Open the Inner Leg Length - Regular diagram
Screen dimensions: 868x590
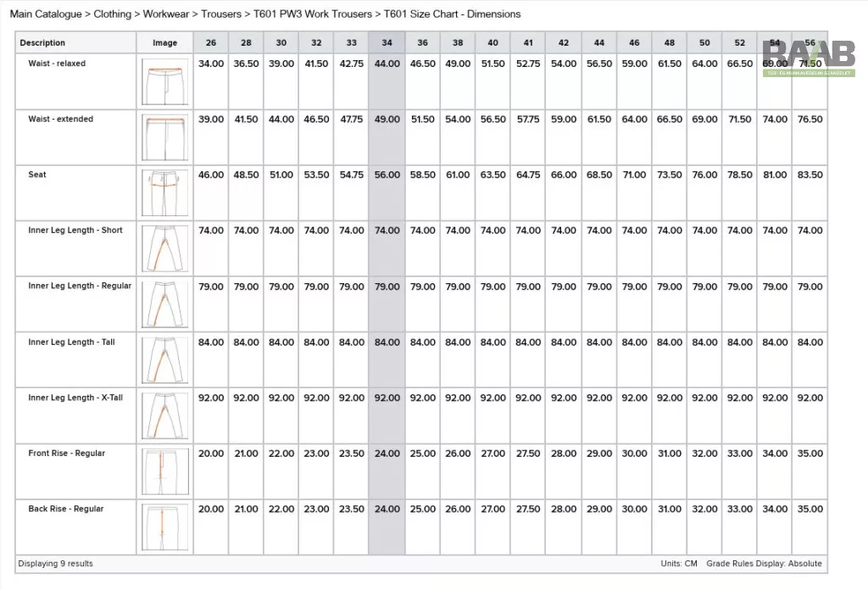point(164,304)
